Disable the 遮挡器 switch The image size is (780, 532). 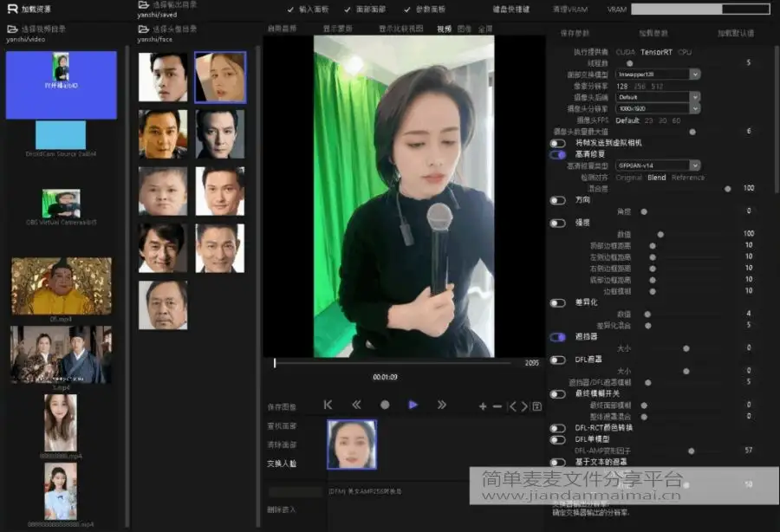[558, 337]
